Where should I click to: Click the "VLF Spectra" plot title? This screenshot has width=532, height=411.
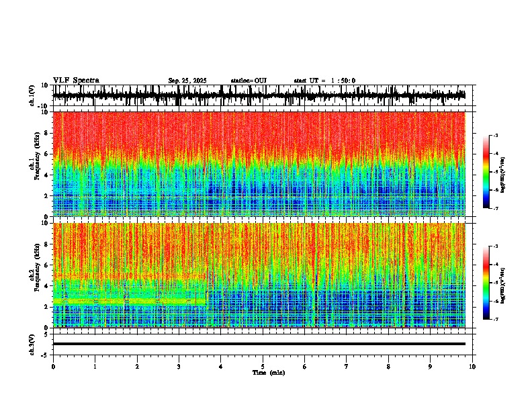(76, 81)
